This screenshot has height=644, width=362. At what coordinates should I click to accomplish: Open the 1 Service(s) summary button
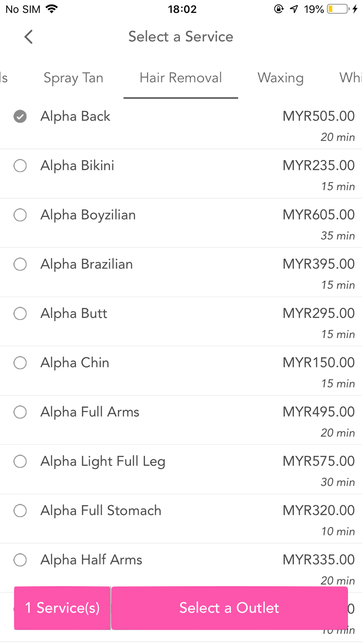coord(62,608)
